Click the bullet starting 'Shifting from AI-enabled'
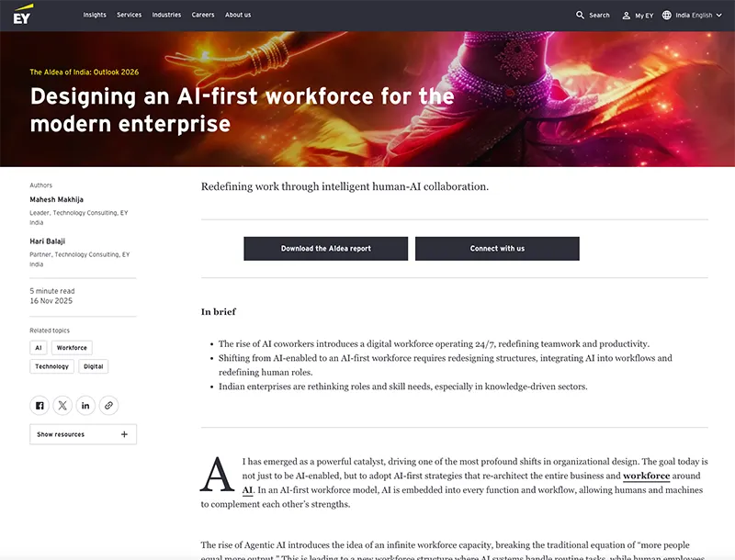Screen dimensions: 735x560 click(446, 365)
